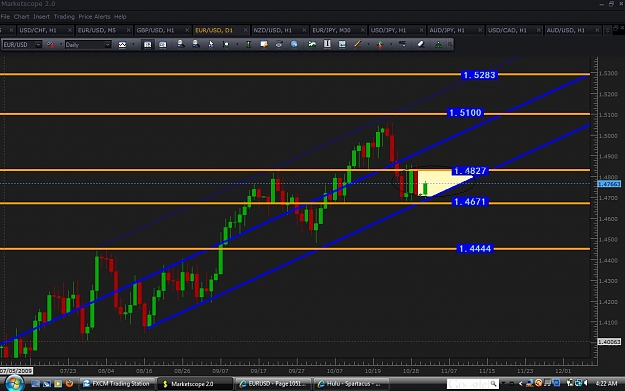The width and height of the screenshot is (625, 391).
Task: Click the green landscape chart icon
Action: click(312, 44)
